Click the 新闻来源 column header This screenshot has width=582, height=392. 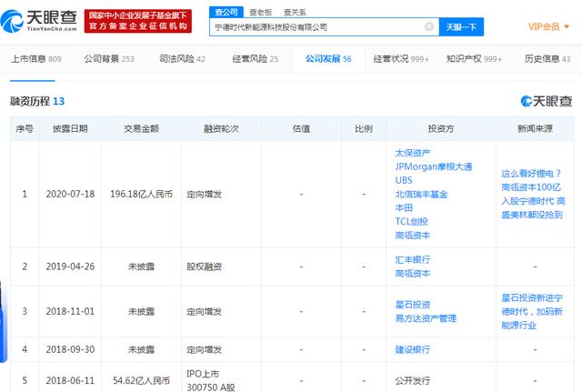pyautogui.click(x=535, y=129)
